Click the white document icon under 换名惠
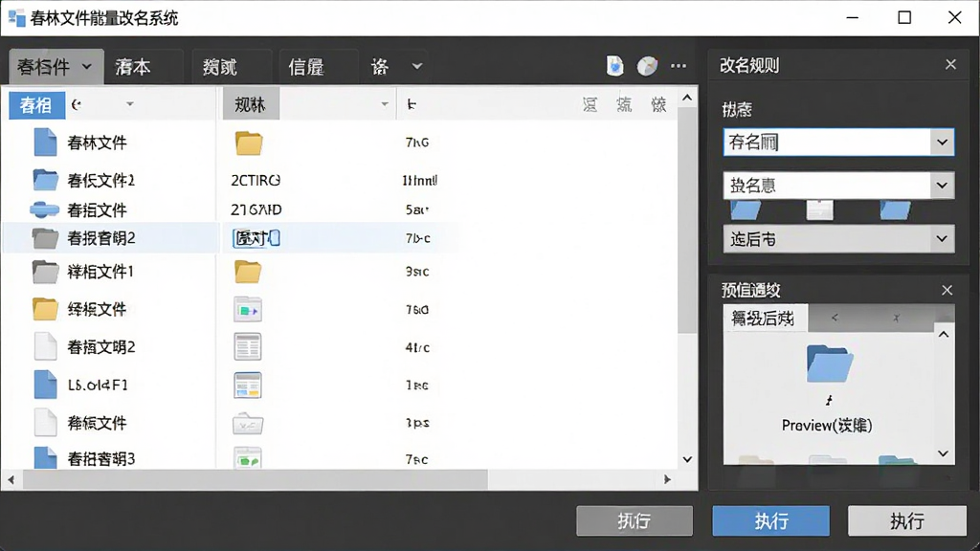980x551 pixels. [x=820, y=209]
